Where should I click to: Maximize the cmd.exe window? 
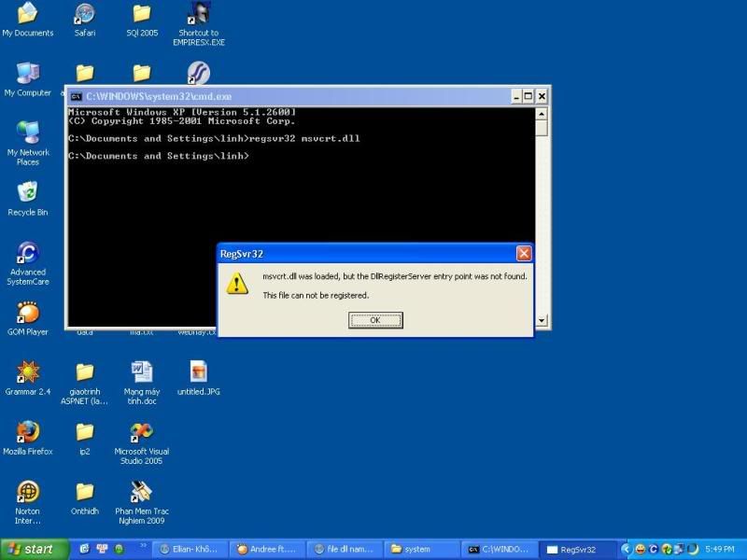point(529,97)
